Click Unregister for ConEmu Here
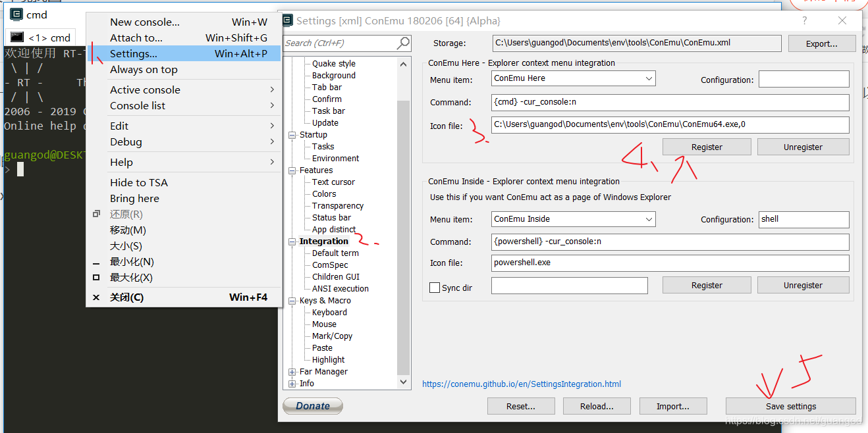 [803, 147]
